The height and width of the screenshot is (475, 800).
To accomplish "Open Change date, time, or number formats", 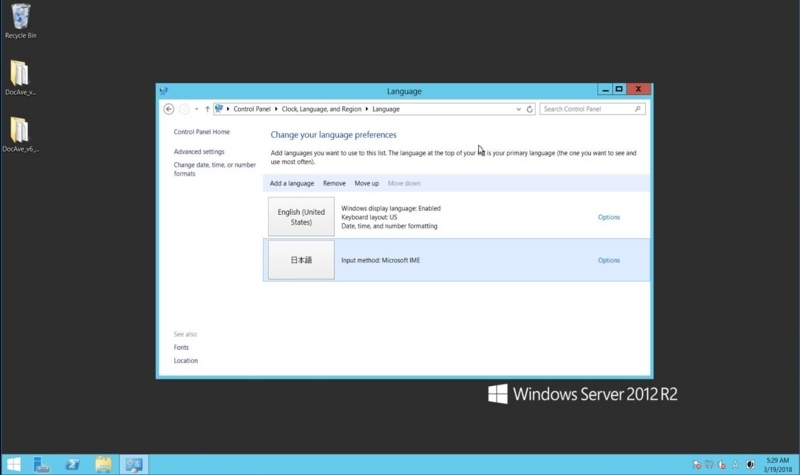I will (x=215, y=169).
